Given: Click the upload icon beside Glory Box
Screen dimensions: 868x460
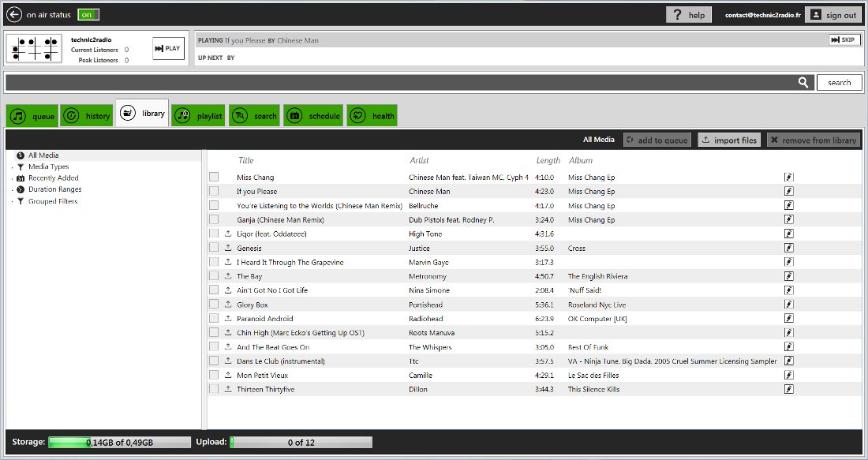Looking at the screenshot, I should (x=229, y=304).
